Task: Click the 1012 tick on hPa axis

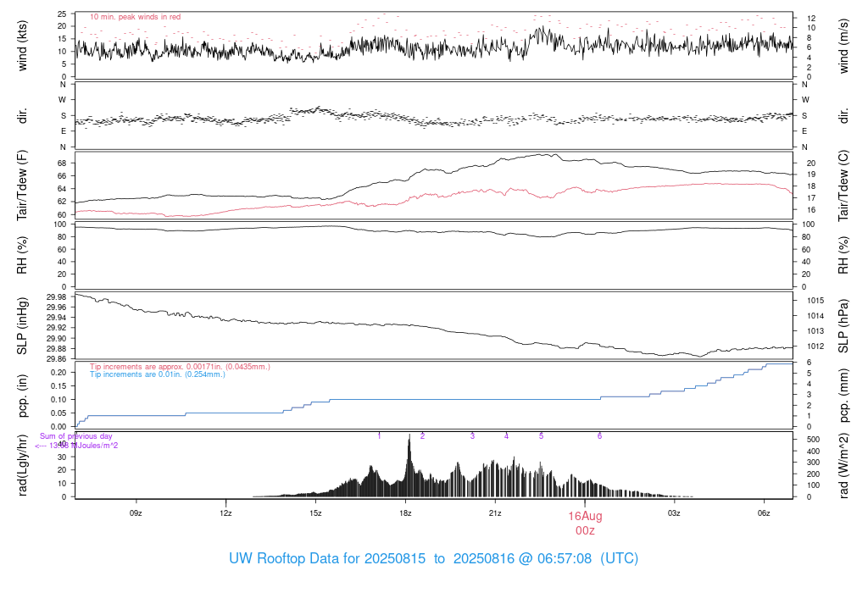Action: pos(815,346)
